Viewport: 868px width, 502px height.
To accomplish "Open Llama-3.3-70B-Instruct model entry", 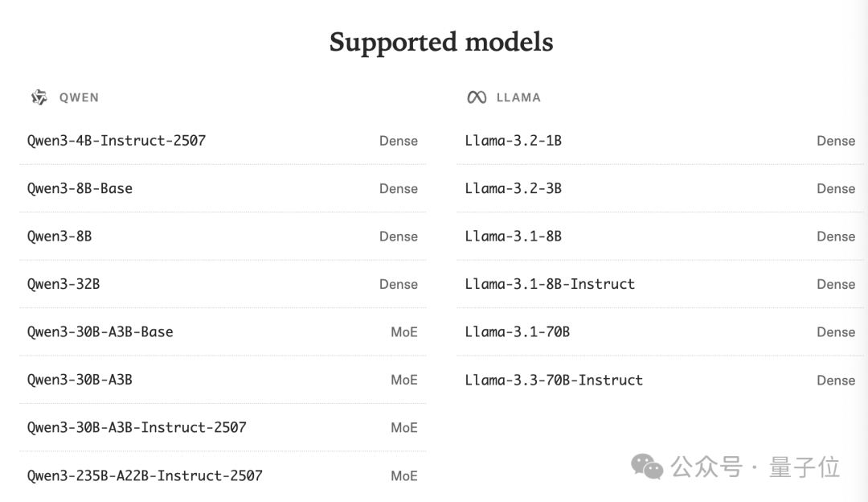I will pyautogui.click(x=554, y=380).
